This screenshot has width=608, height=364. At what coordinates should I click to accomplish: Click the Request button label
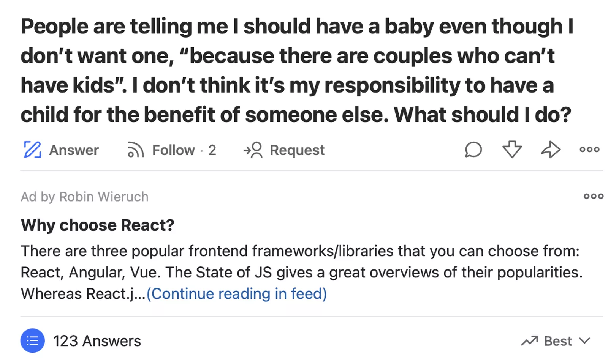click(x=297, y=150)
